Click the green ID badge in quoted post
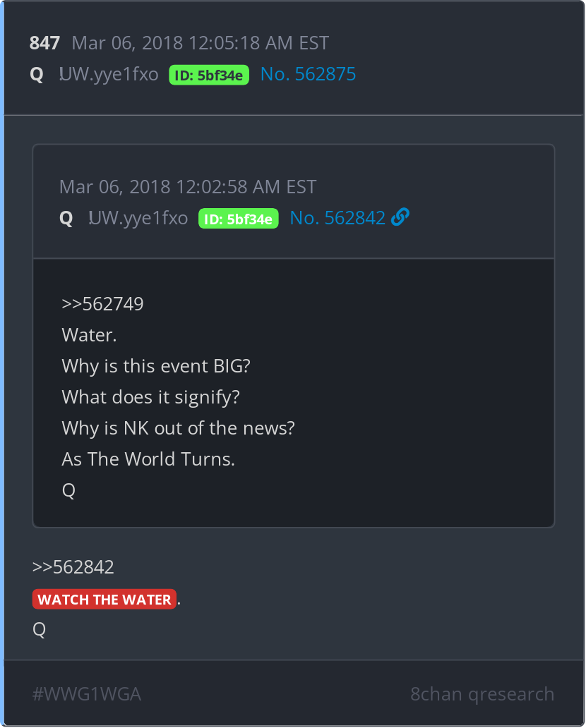 click(239, 219)
